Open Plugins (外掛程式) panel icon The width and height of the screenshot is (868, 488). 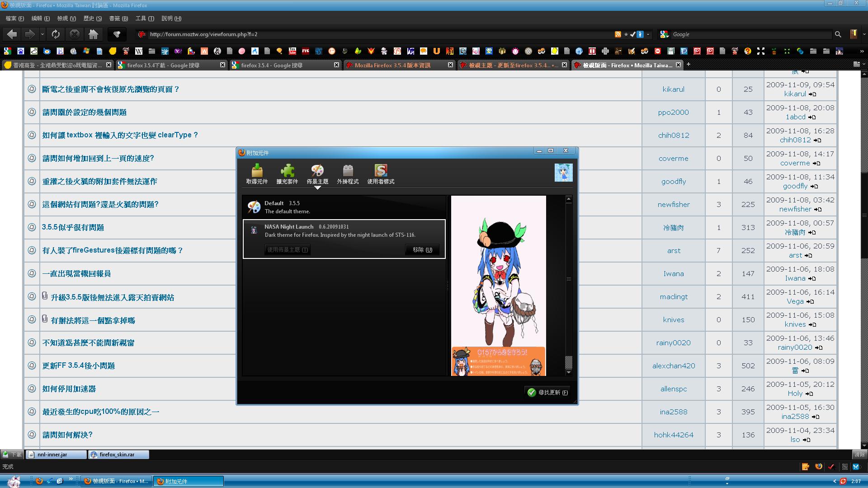coord(348,174)
